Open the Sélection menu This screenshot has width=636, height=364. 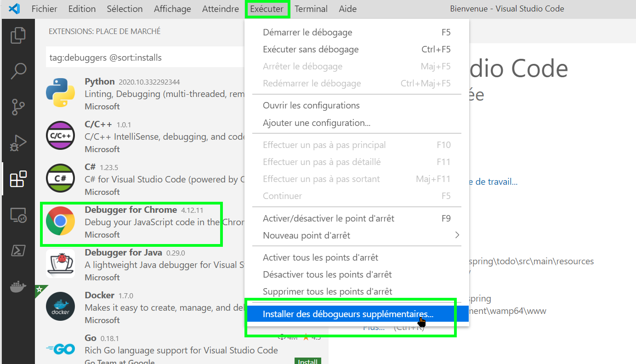click(125, 9)
